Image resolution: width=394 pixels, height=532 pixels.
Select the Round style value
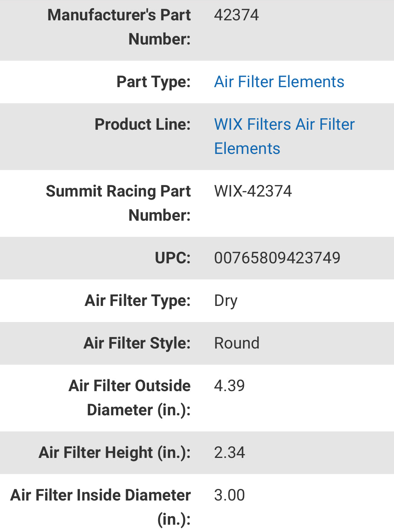pos(237,343)
